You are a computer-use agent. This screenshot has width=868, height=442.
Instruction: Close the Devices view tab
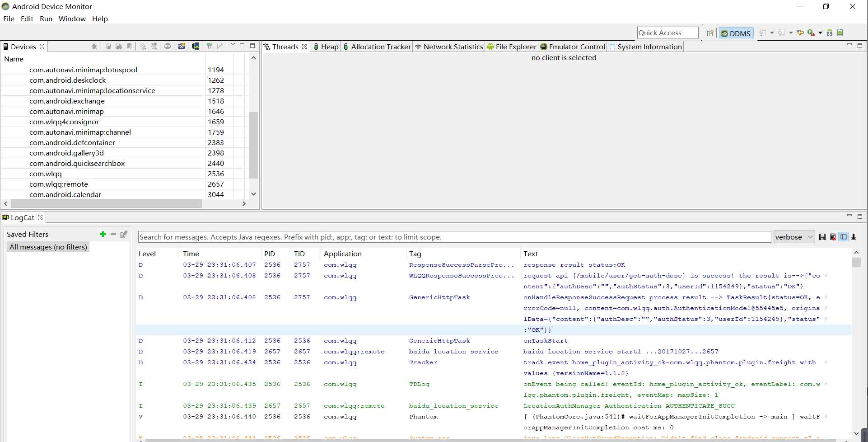point(42,47)
